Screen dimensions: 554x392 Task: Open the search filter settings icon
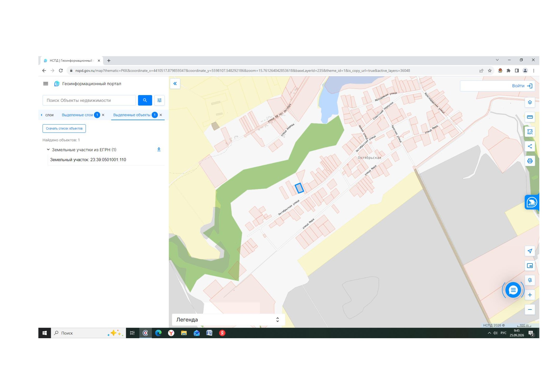[159, 100]
